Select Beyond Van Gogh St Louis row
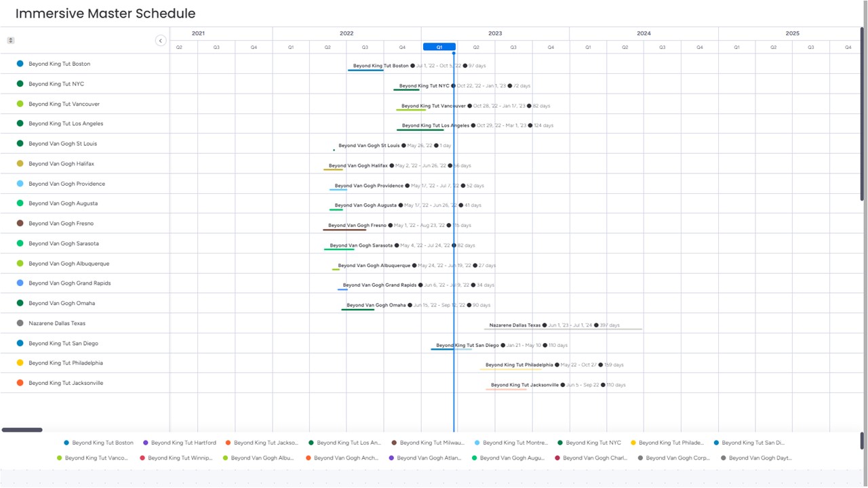 pos(85,144)
